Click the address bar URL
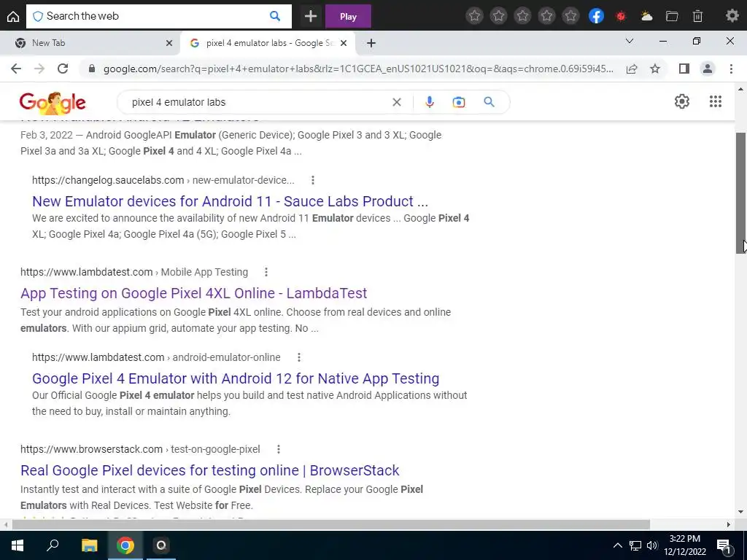 [358, 69]
